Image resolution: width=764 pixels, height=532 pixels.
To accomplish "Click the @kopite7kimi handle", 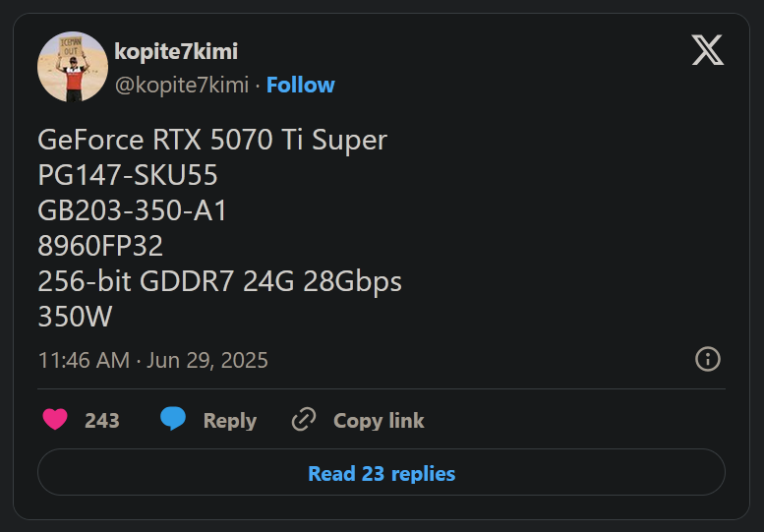I will 182,86.
